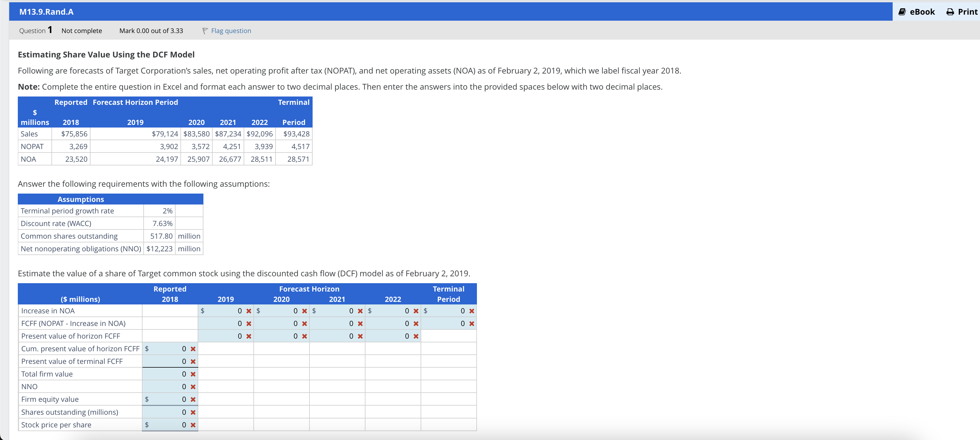Click red X beside Terminal Period FCFF
Image resolution: width=980 pixels, height=440 pixels.
472,323
